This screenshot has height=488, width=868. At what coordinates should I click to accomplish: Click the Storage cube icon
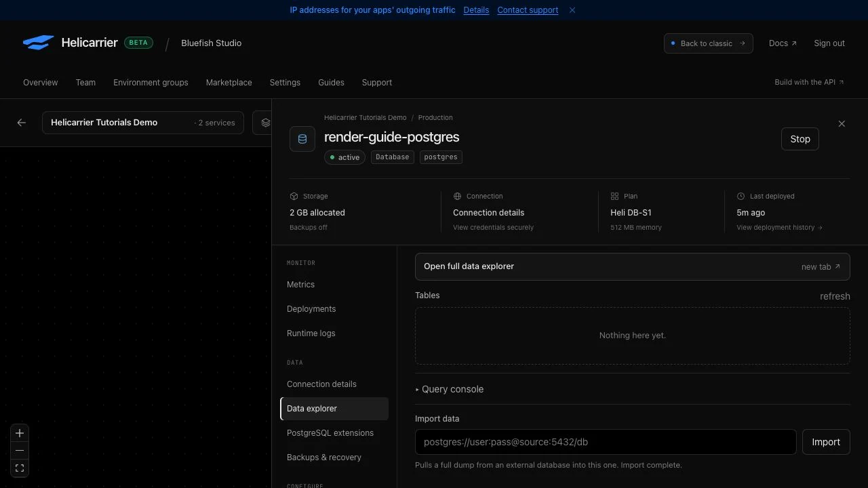click(x=294, y=197)
